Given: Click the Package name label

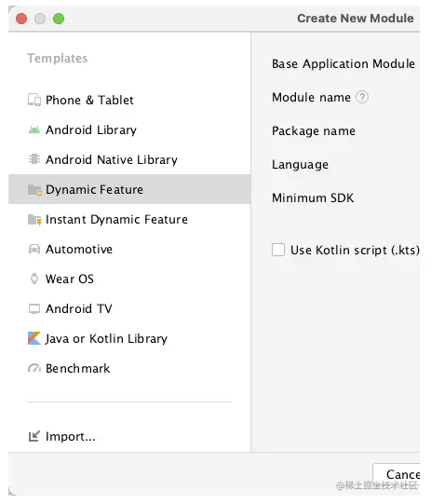Looking at the screenshot, I should 314,130.
